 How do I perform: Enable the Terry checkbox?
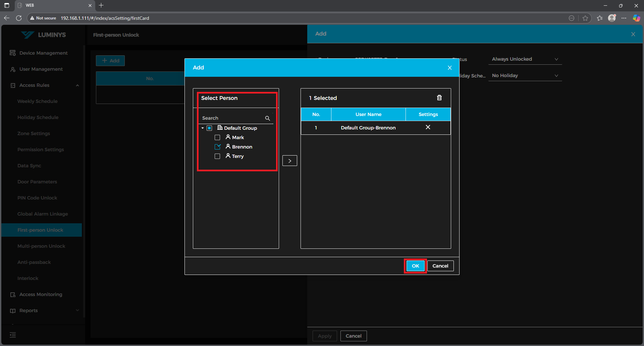pyautogui.click(x=217, y=156)
